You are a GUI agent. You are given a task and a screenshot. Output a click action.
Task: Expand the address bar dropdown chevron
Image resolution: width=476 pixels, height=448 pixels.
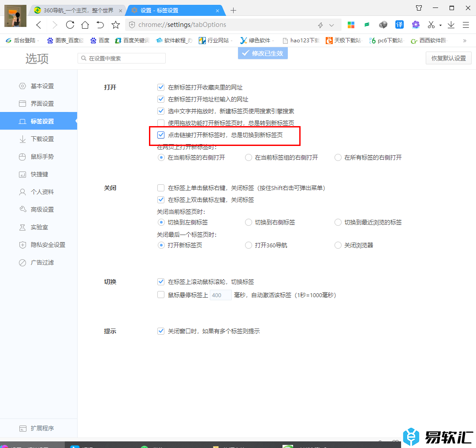[331, 25]
